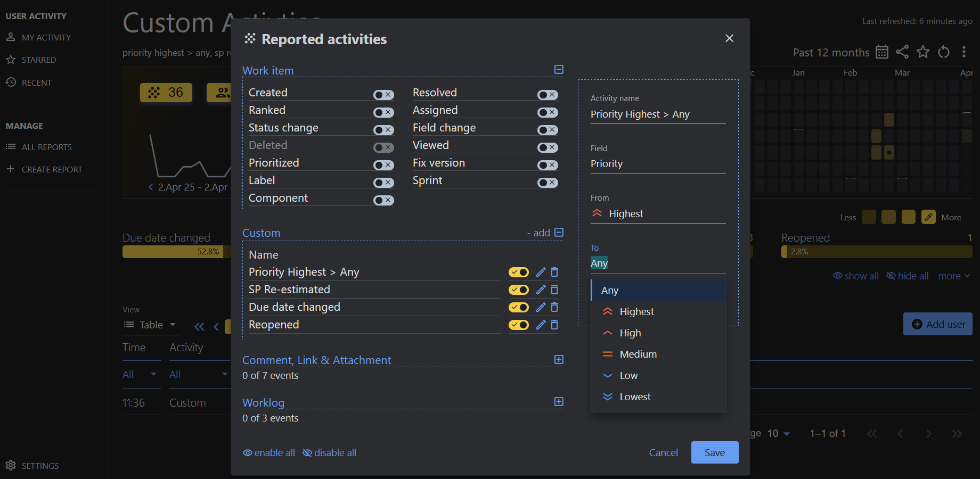This screenshot has width=980, height=479.
Task: Save the Reported activities settings
Action: tap(714, 452)
